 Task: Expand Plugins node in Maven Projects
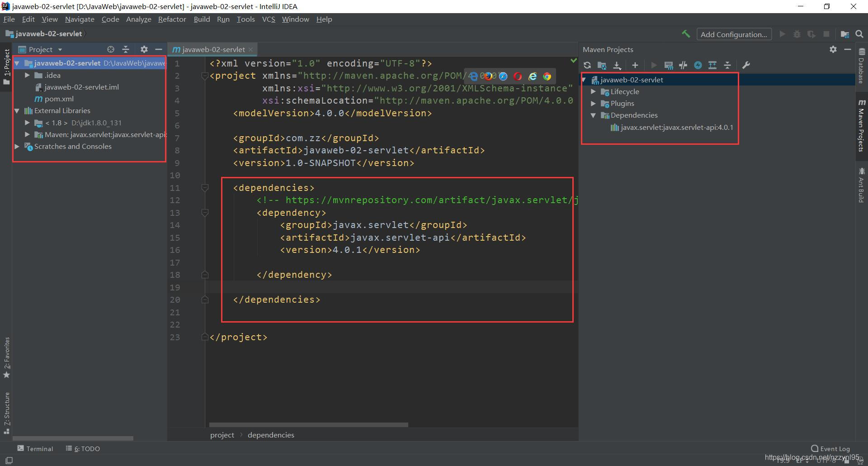[x=594, y=103]
